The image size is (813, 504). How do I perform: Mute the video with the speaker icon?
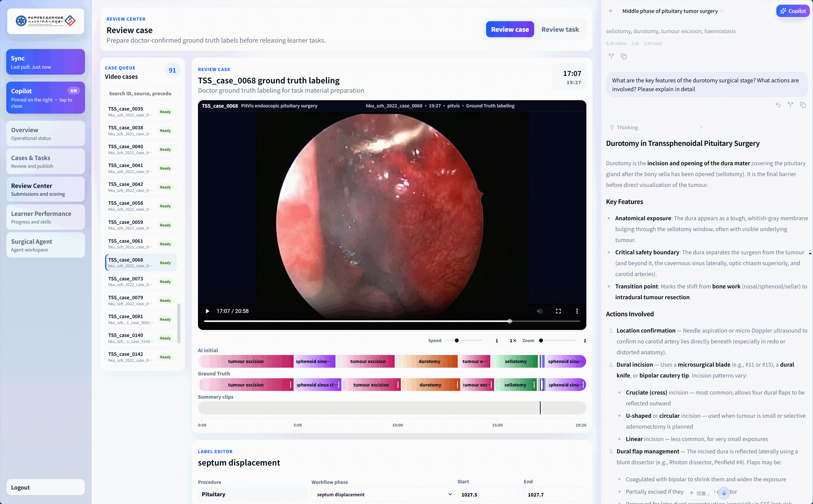click(539, 311)
